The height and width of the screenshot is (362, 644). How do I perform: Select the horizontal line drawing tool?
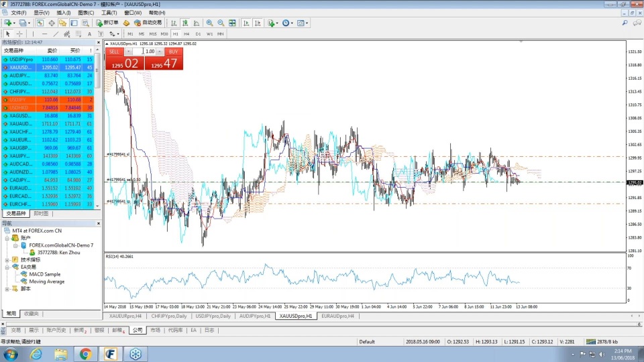[44, 34]
